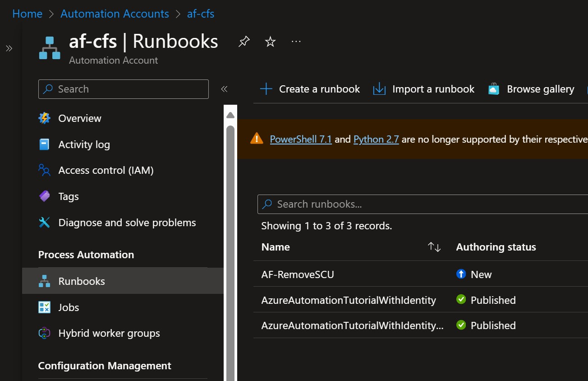Mark af-cfs as favorite with star icon
The image size is (588, 381).
pyautogui.click(x=270, y=42)
